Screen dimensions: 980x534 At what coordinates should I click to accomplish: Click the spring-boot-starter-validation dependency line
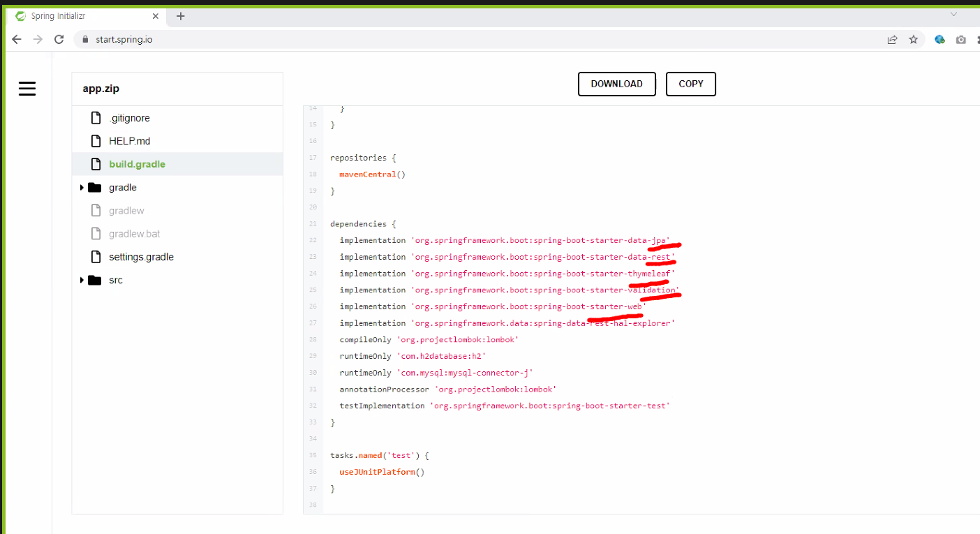tap(510, 290)
